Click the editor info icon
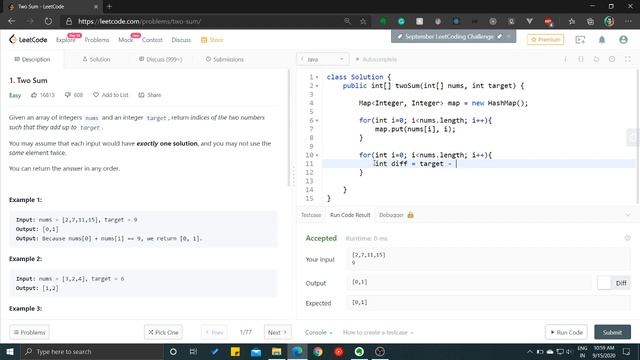Screen dimensions: 640x360 click(x=565, y=59)
